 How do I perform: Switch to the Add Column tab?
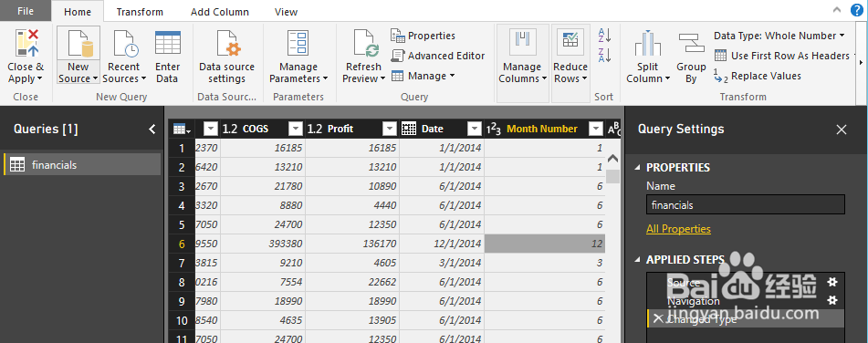[220, 12]
